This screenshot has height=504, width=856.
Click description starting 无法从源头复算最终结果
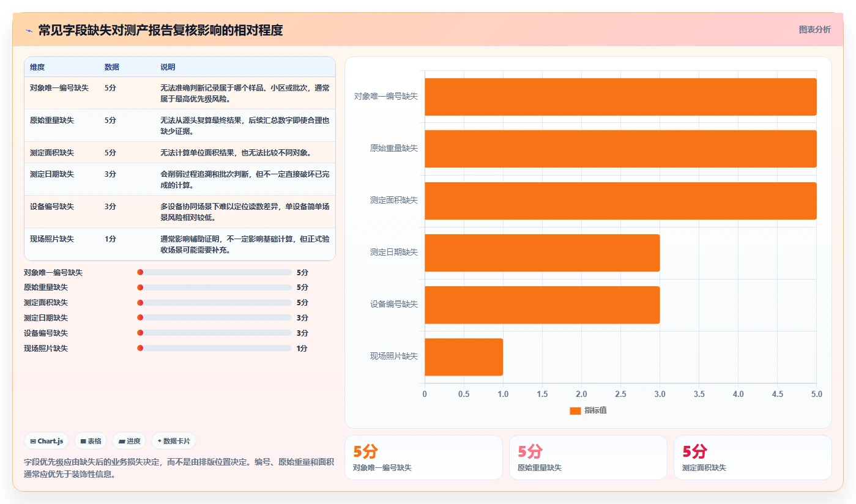click(245, 125)
